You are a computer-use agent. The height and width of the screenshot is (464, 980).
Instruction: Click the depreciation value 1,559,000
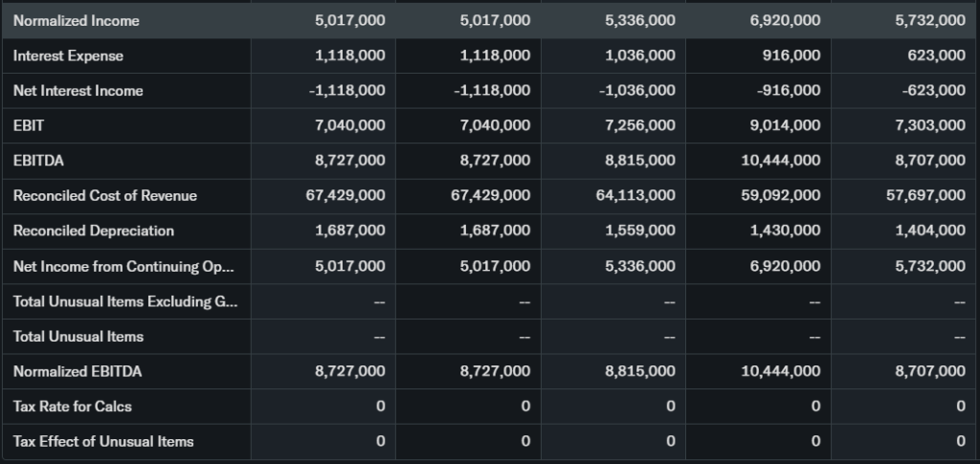(640, 231)
